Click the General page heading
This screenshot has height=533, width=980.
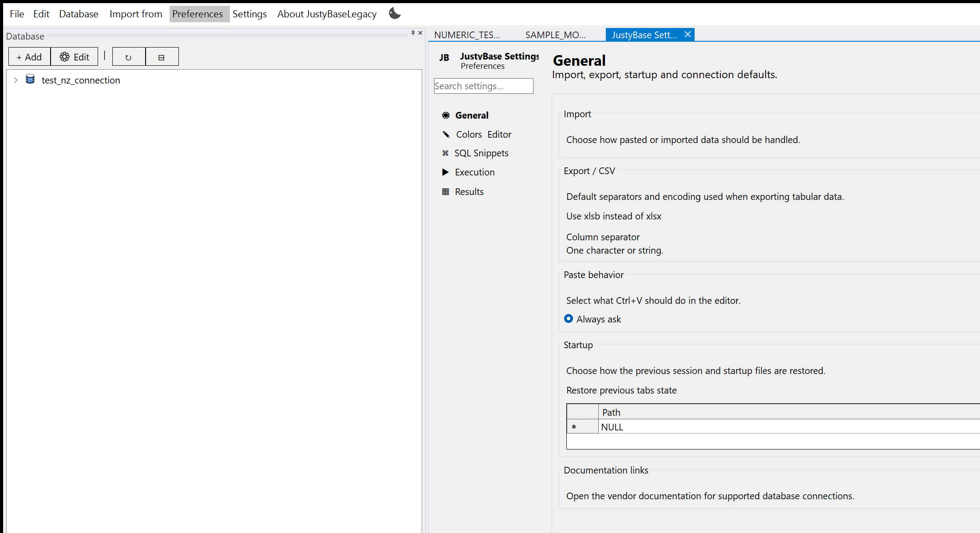[579, 60]
